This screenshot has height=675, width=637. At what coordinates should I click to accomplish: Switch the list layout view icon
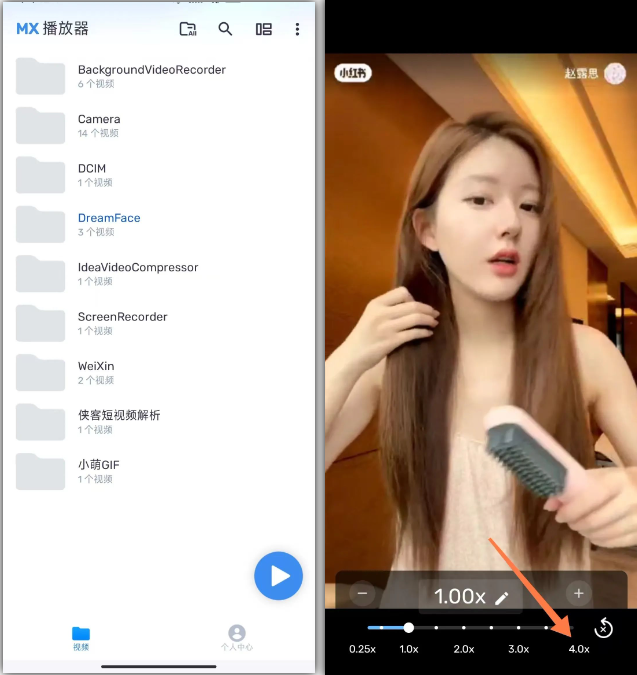[264, 29]
